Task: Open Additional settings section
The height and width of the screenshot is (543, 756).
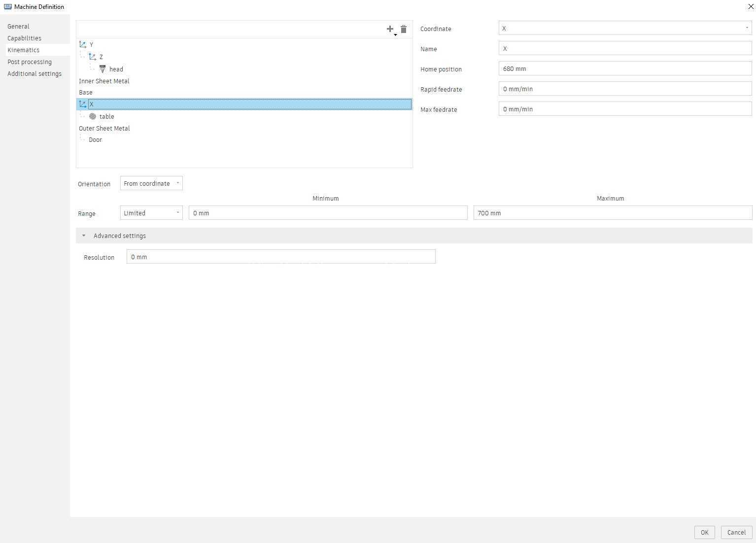Action: click(x=34, y=73)
